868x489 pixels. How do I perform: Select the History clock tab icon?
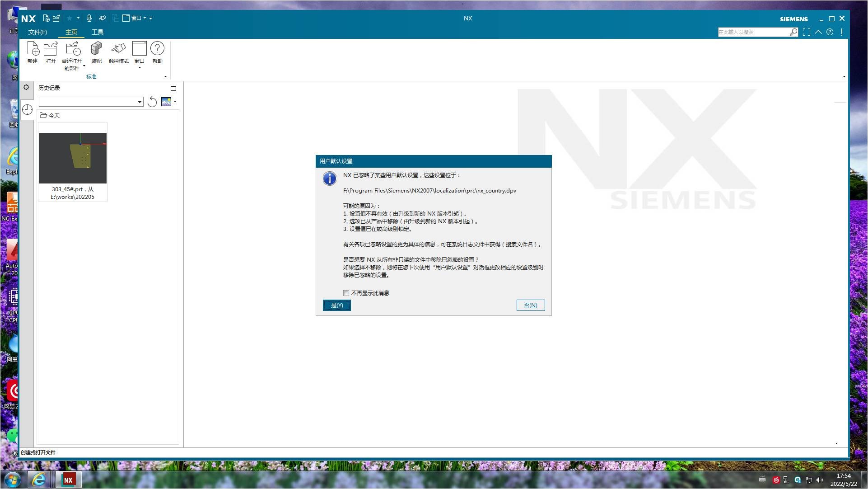click(27, 109)
